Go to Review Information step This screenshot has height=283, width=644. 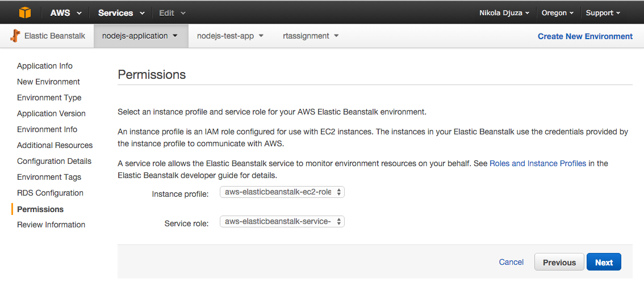pyautogui.click(x=51, y=225)
